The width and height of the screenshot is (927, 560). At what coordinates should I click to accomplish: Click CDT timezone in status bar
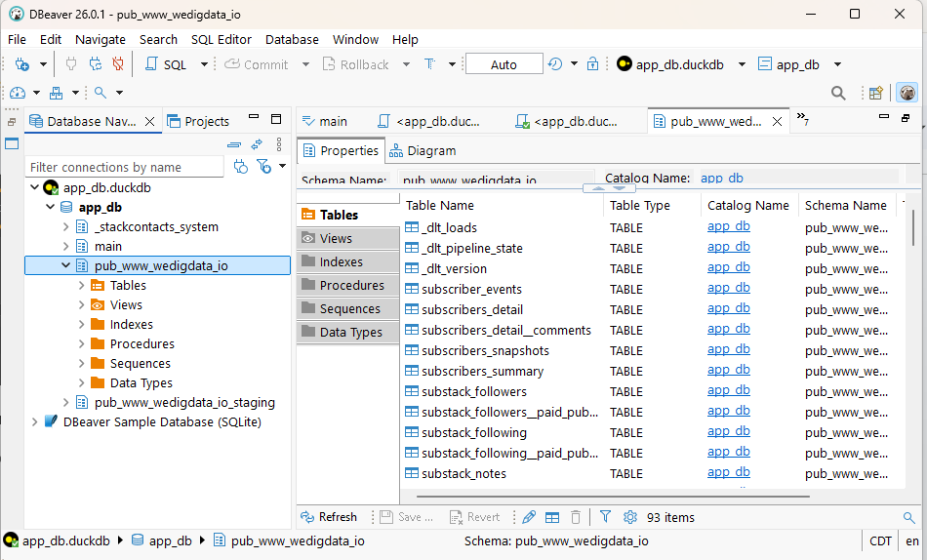(x=880, y=540)
